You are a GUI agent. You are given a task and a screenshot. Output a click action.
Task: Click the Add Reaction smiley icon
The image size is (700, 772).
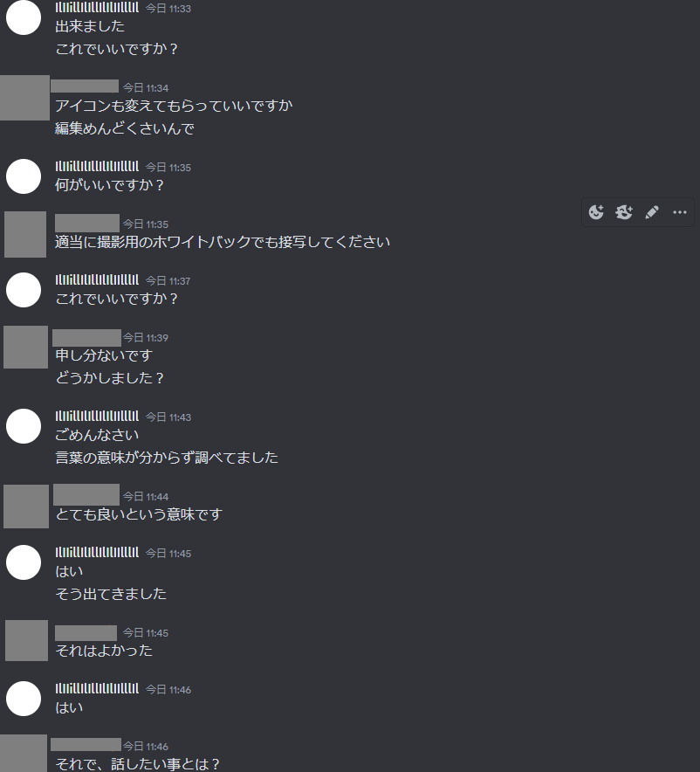click(596, 212)
